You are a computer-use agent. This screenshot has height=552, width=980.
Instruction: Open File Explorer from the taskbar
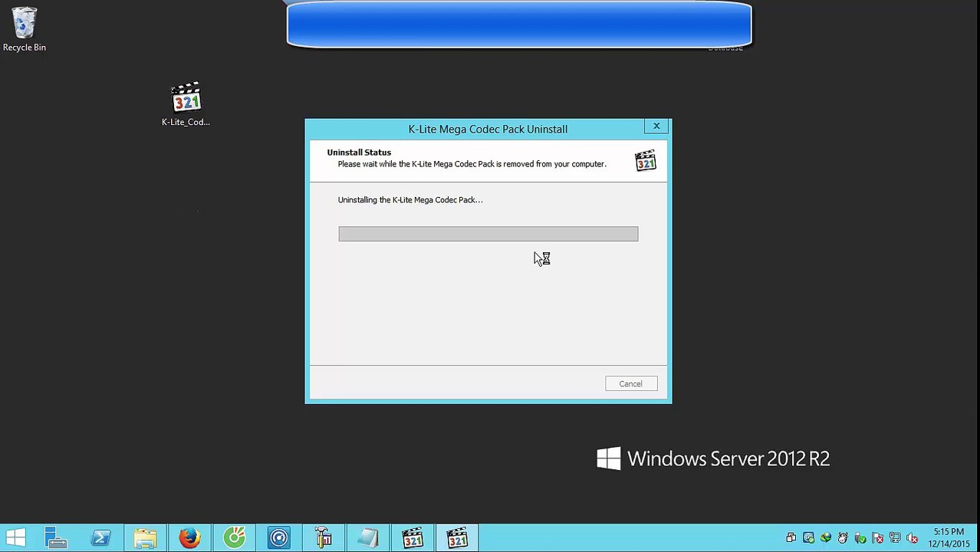tap(145, 538)
